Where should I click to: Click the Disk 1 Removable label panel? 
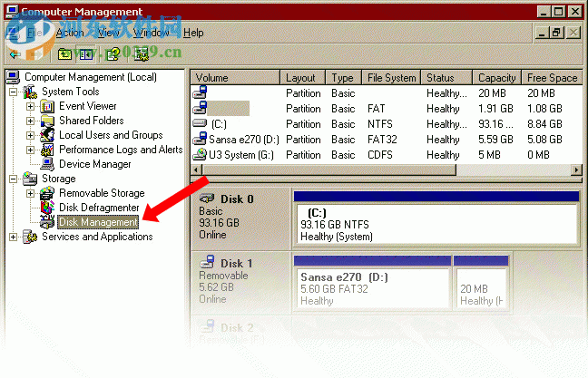coord(240,282)
